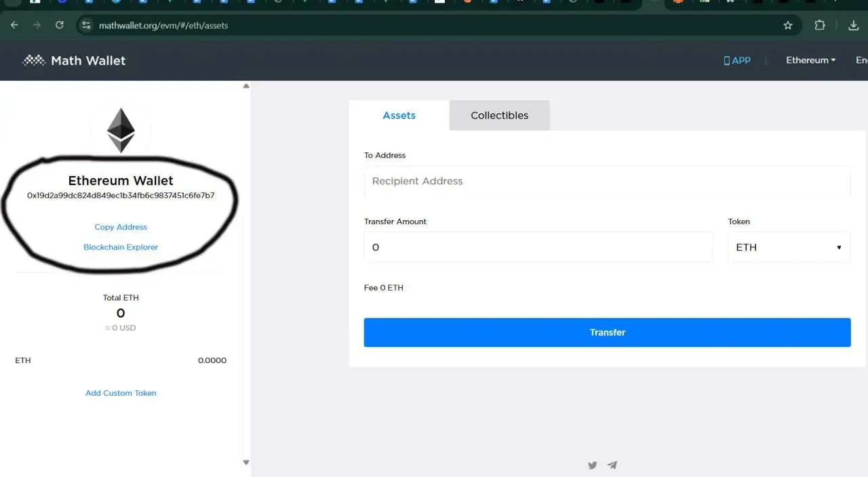Click the Copy Address link
Screen dimensions: 868x477
pyautogui.click(x=121, y=227)
